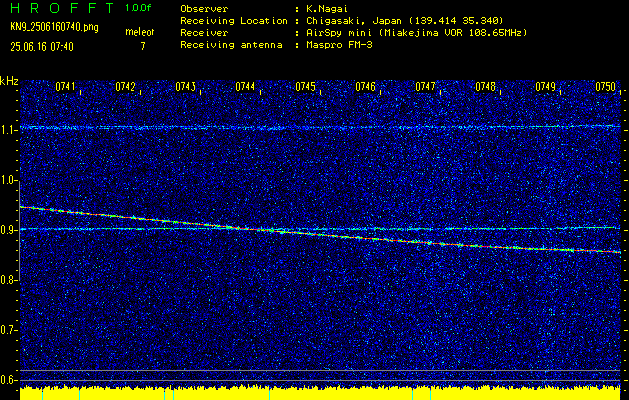The image size is (629, 400).
Task: Click the kHz axis unit label
Action: 9,81
